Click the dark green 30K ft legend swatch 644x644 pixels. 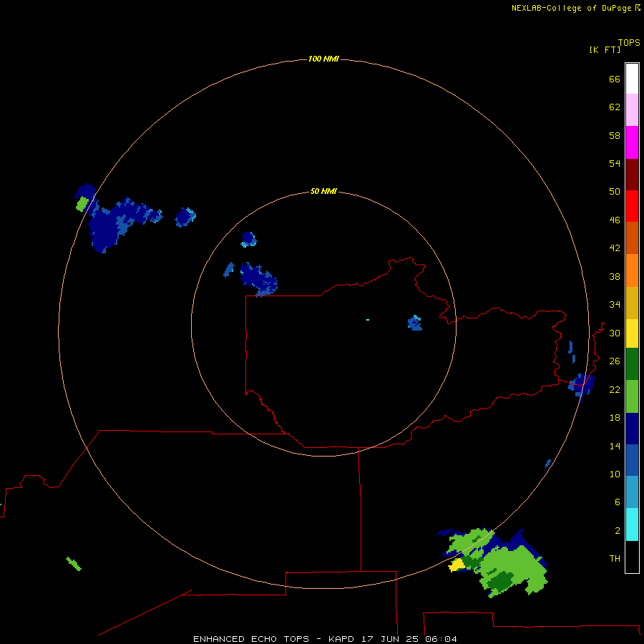pos(632,364)
